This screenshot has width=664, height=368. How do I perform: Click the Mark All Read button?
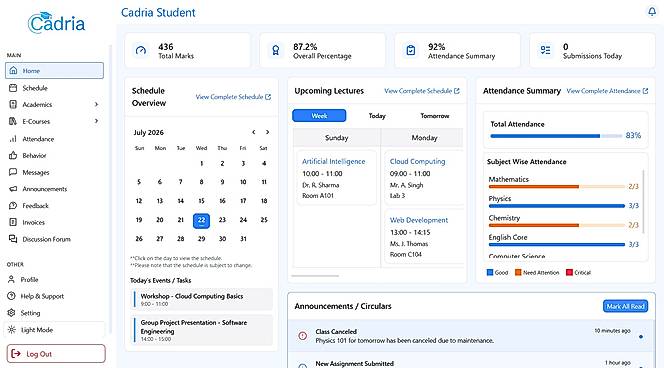tap(625, 306)
